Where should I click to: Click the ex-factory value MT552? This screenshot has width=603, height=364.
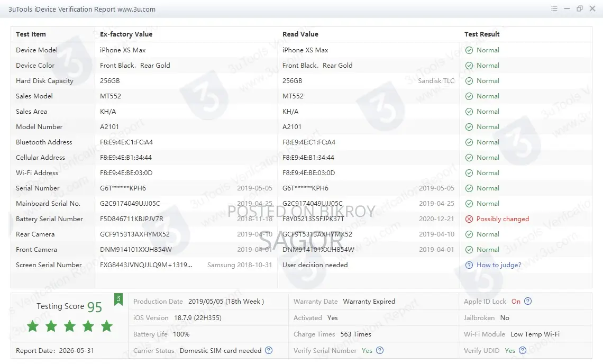[111, 96]
